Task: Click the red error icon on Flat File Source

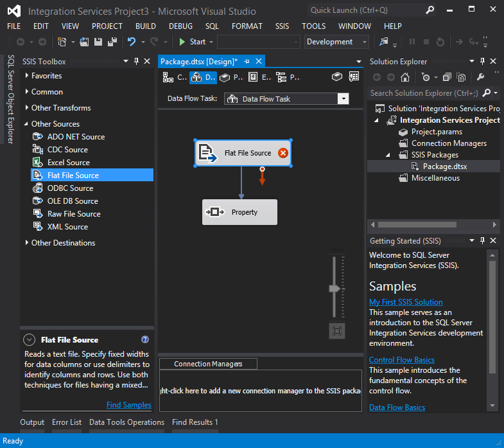Action: tap(283, 153)
